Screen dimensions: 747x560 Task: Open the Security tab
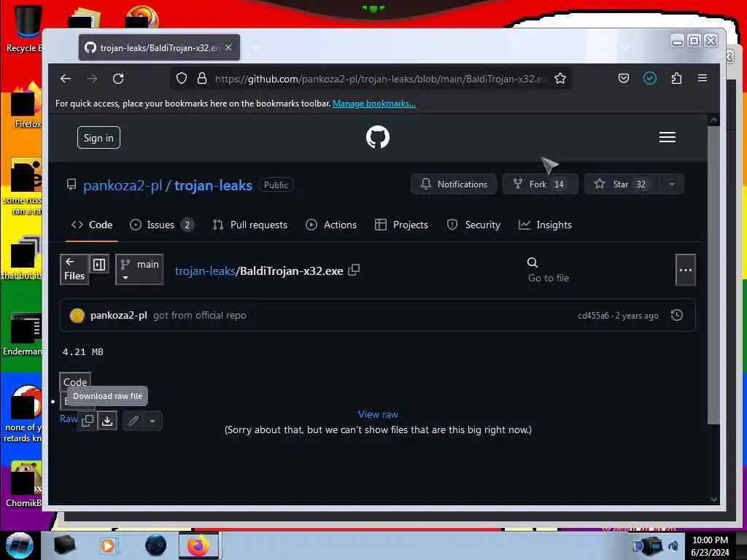(x=473, y=225)
